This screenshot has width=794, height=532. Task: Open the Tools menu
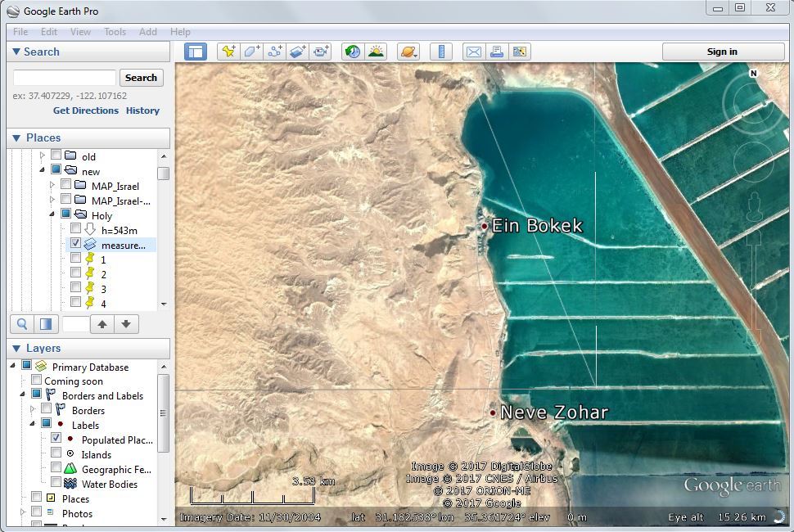coord(115,32)
